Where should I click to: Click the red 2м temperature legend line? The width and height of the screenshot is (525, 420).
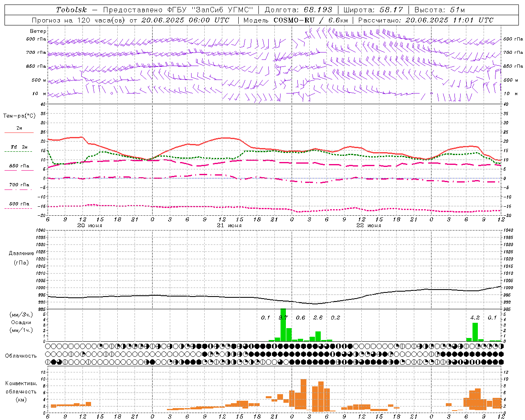[x=19, y=133]
